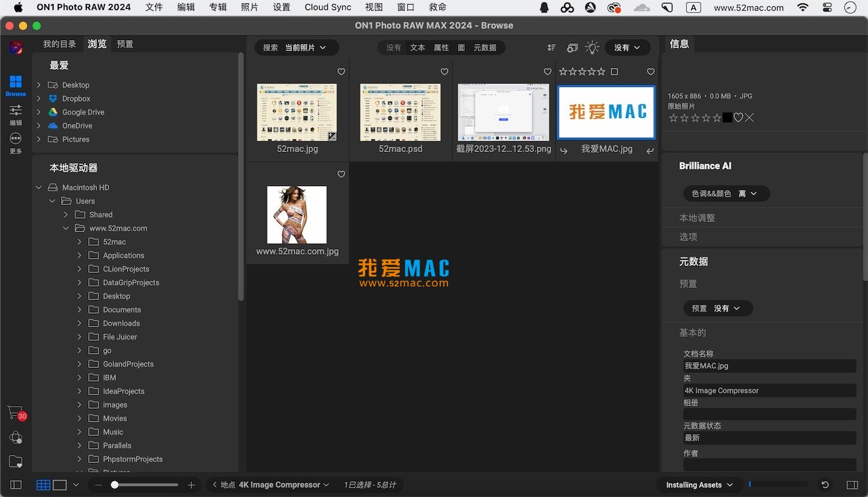Click the globe sync status icon
The height and width of the screenshot is (497, 868).
16,437
